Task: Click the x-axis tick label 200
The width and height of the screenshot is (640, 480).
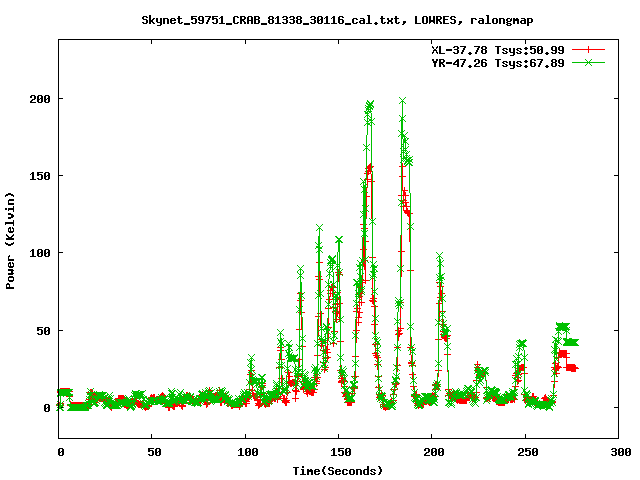Action: [434, 452]
